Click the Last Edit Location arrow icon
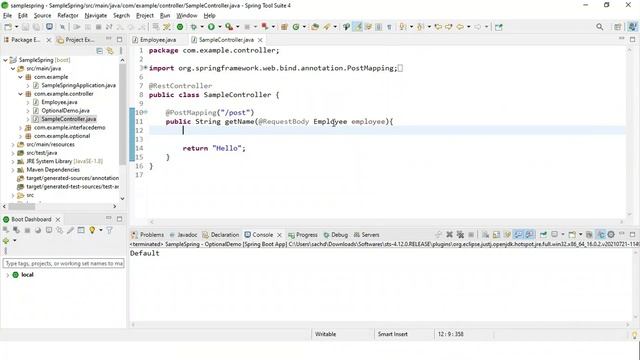The height and width of the screenshot is (360, 640). click(438, 27)
